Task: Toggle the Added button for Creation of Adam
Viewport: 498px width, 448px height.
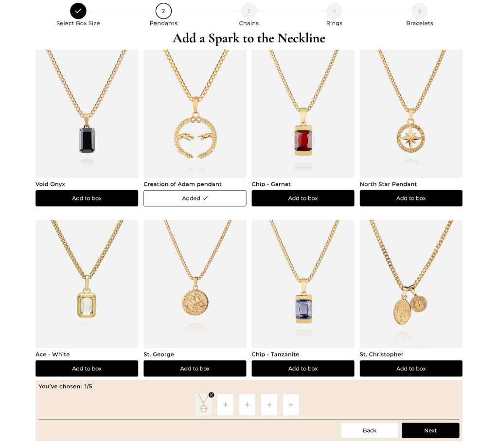Action: pos(195,198)
